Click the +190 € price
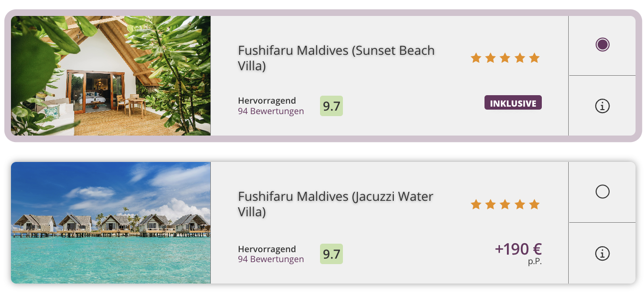Viewport: 644px width, 294px height. 518,249
